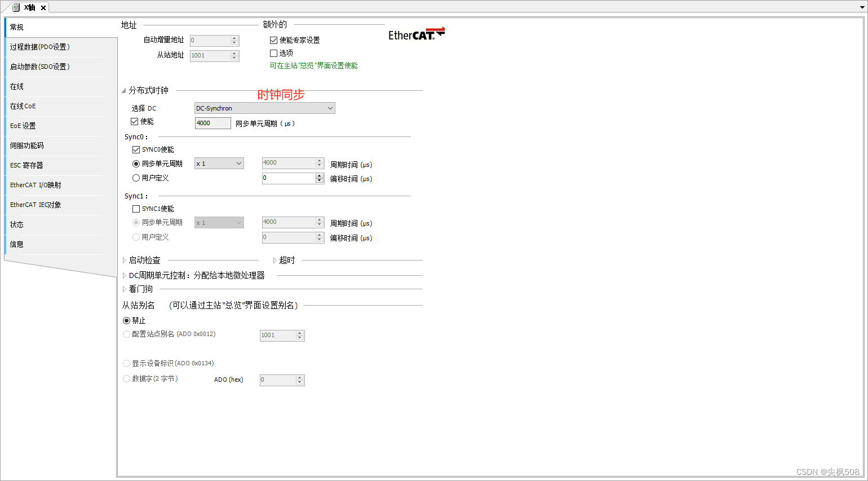Expand the 启动检查 section
868x481 pixels.
[x=125, y=260]
